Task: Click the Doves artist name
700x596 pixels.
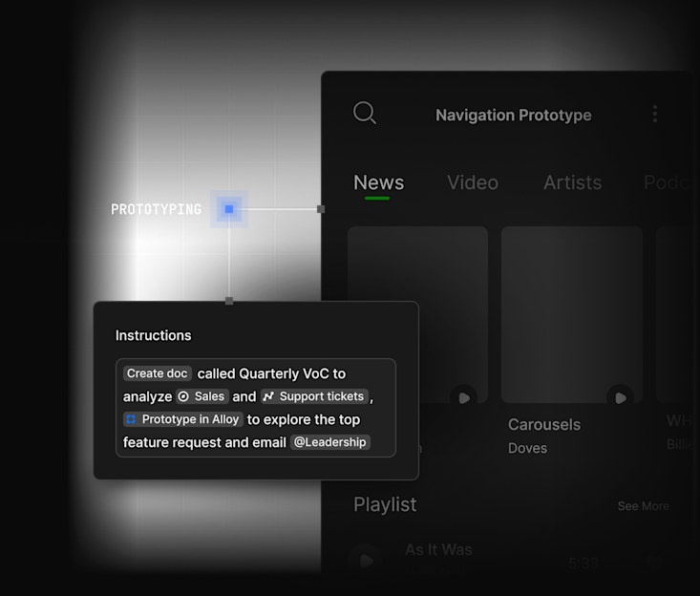Action: (x=527, y=448)
